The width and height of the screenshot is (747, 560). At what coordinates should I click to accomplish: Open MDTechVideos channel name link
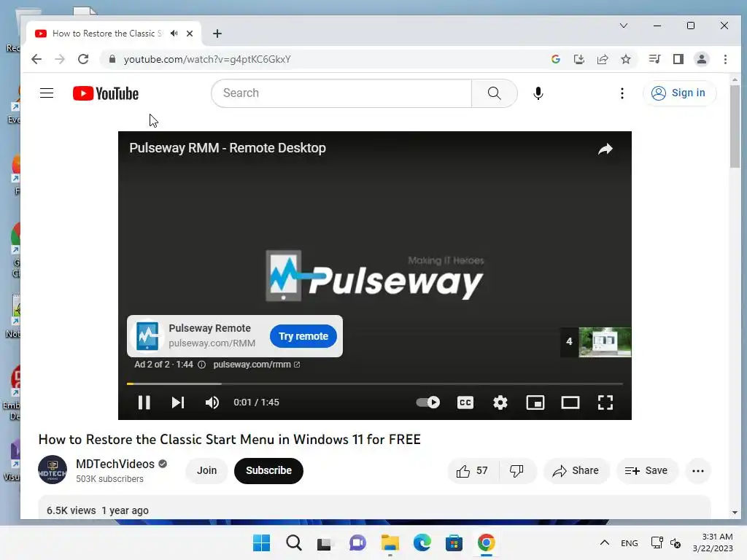tap(115, 464)
